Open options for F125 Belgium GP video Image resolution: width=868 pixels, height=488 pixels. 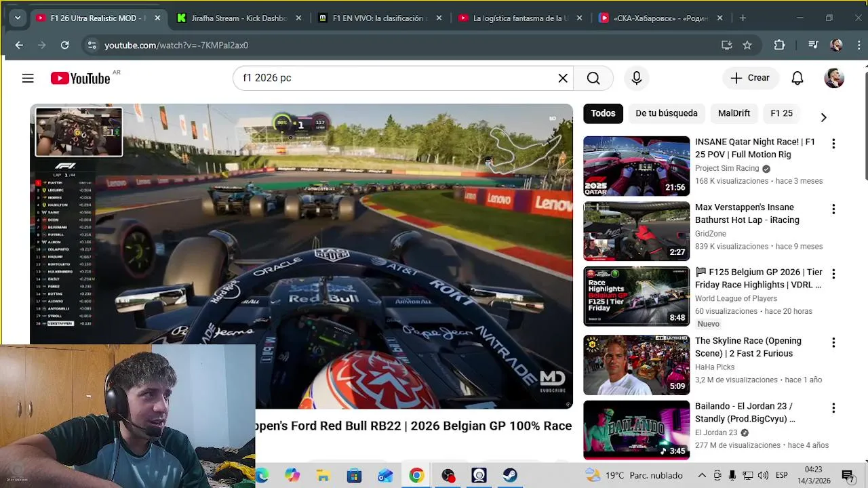(833, 274)
